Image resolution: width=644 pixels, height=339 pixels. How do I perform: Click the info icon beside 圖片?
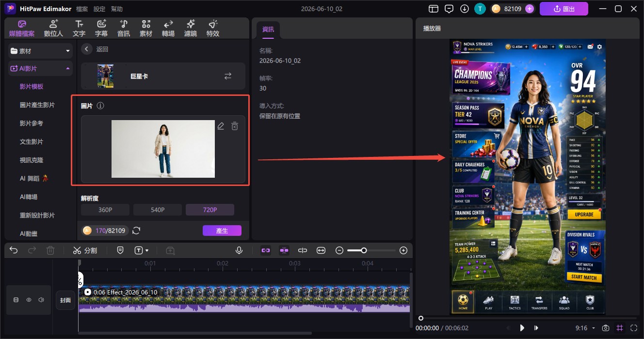[x=100, y=106]
